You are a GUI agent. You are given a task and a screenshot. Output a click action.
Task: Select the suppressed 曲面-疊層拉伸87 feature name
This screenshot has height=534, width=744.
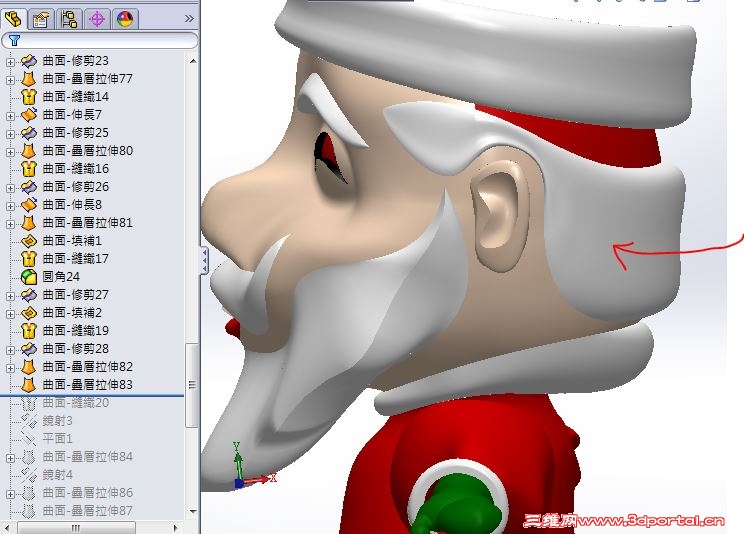[x=88, y=511]
